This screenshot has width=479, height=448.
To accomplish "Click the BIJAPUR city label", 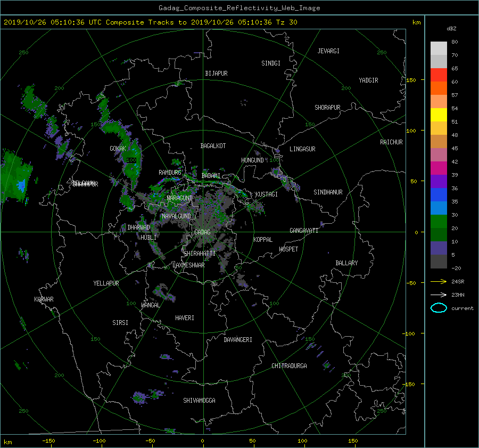I will [x=216, y=74].
